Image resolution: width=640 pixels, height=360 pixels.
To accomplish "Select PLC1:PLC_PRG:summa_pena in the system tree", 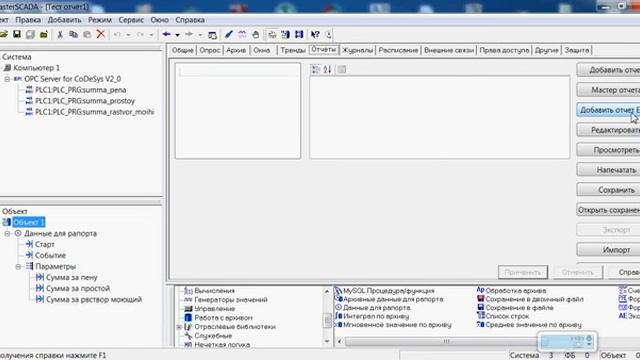I will (80, 90).
